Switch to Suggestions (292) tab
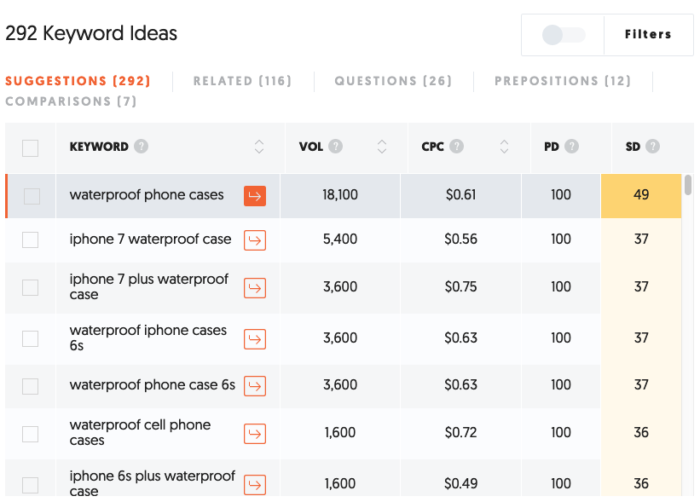 [78, 81]
